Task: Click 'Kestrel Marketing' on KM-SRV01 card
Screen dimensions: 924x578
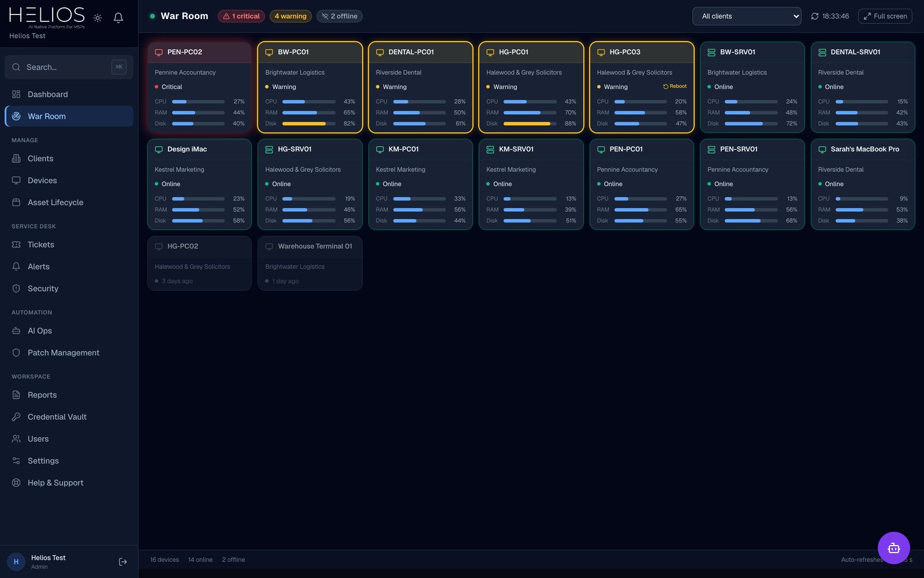Action: [511, 169]
